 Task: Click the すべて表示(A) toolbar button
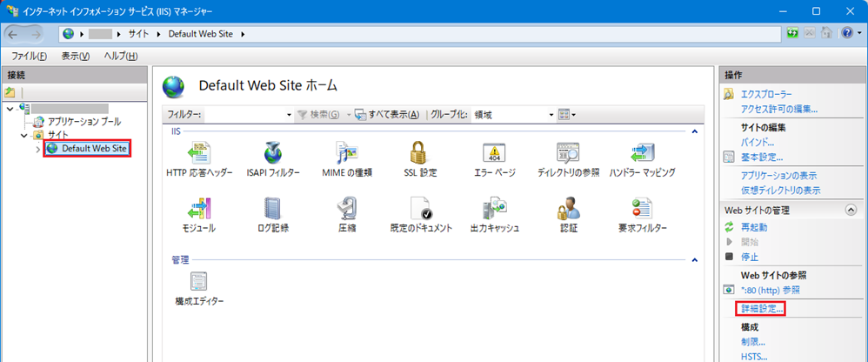[387, 115]
